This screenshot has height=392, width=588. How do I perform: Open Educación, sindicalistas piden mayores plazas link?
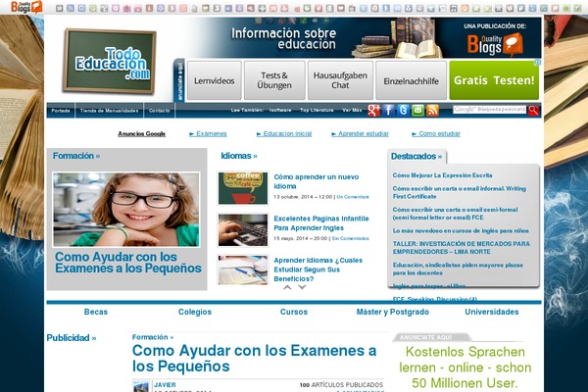458,269
